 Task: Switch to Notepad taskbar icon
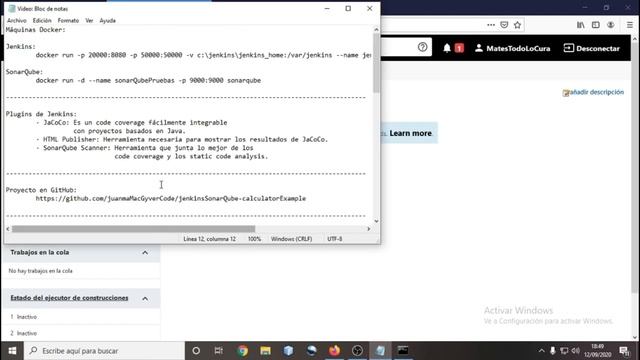click(380, 351)
